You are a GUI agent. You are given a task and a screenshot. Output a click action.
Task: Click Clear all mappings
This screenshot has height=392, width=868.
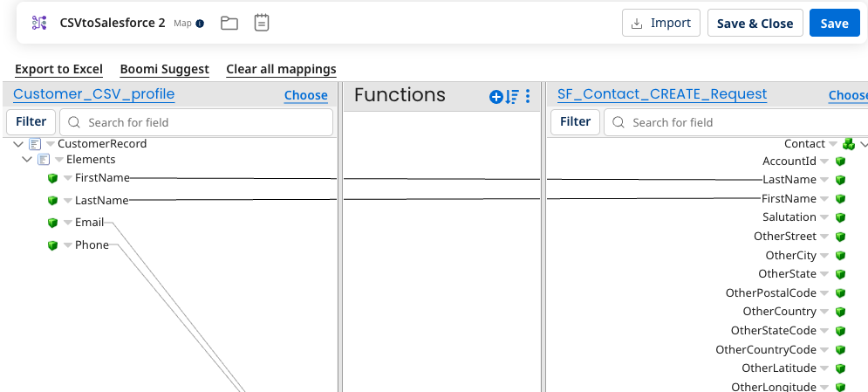281,69
